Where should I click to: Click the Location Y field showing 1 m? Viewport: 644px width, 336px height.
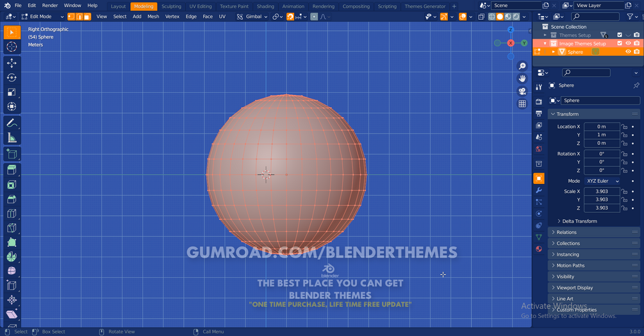602,135
